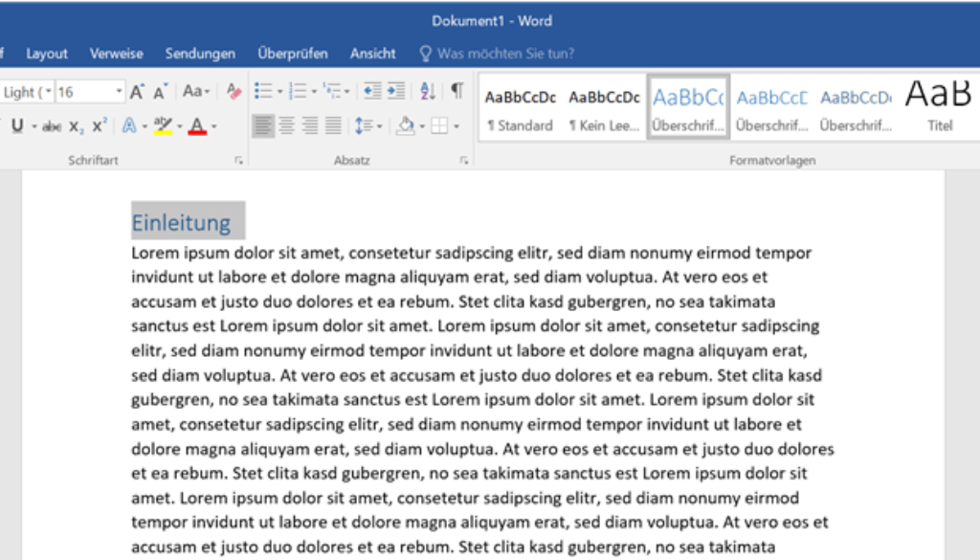Open the text effects dropdown arrow
Image resolution: width=980 pixels, height=560 pixels.
click(145, 127)
